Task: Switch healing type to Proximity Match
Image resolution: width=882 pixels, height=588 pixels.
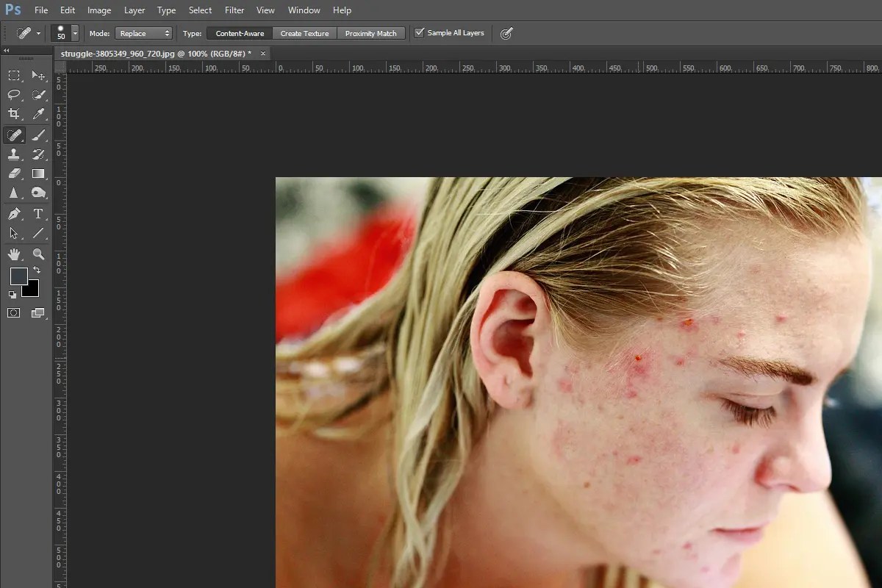Action: tap(371, 32)
